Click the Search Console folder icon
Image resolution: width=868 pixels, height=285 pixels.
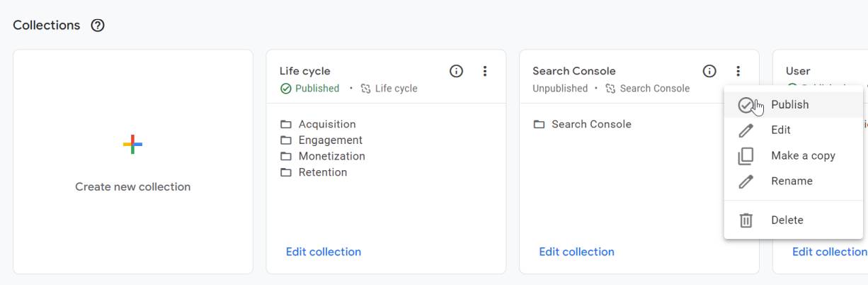click(x=539, y=124)
